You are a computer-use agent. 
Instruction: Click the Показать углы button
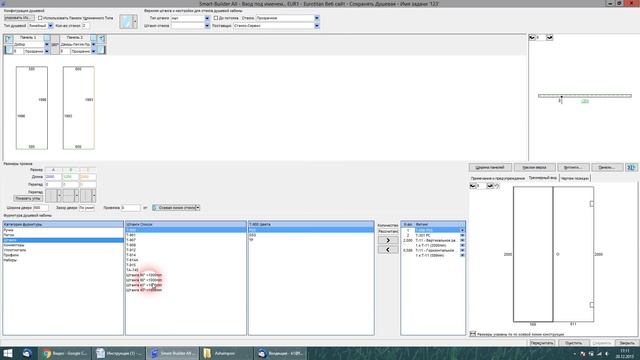28,198
